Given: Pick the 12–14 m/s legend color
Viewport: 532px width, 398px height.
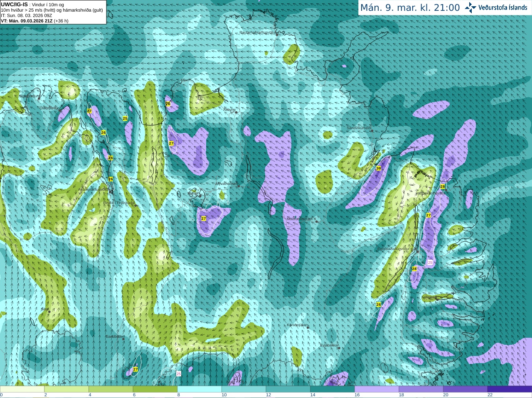Looking at the screenshot, I should (288, 389).
